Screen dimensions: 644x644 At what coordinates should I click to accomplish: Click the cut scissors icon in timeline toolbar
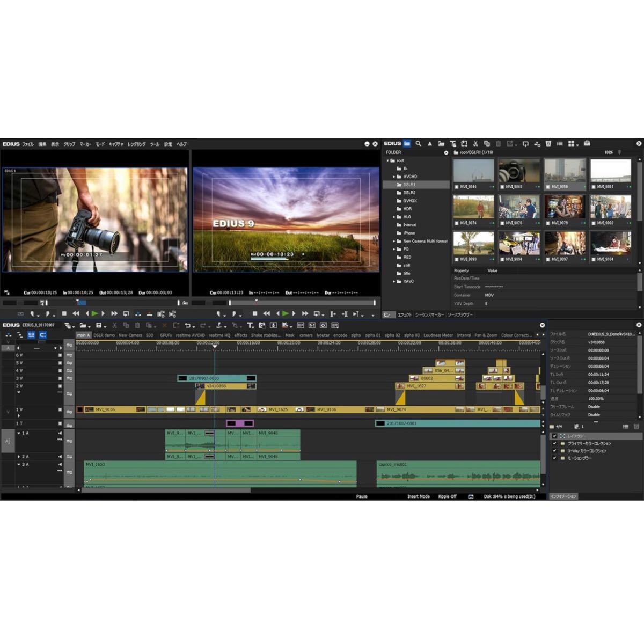(114, 325)
